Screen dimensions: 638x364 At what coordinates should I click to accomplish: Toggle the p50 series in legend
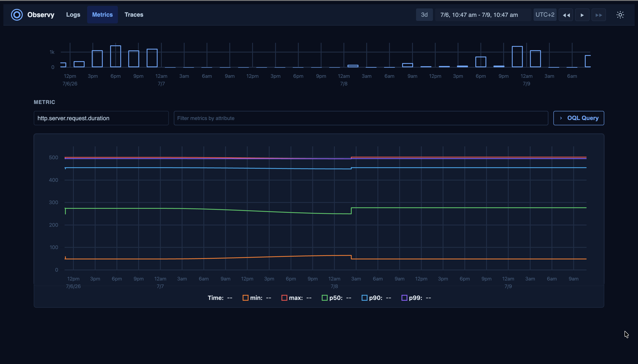point(336,298)
